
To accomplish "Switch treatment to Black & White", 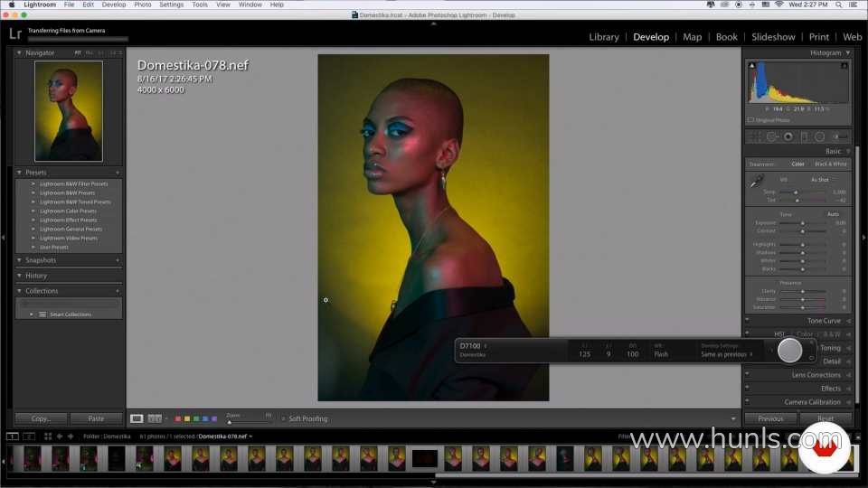I will pyautogui.click(x=830, y=164).
